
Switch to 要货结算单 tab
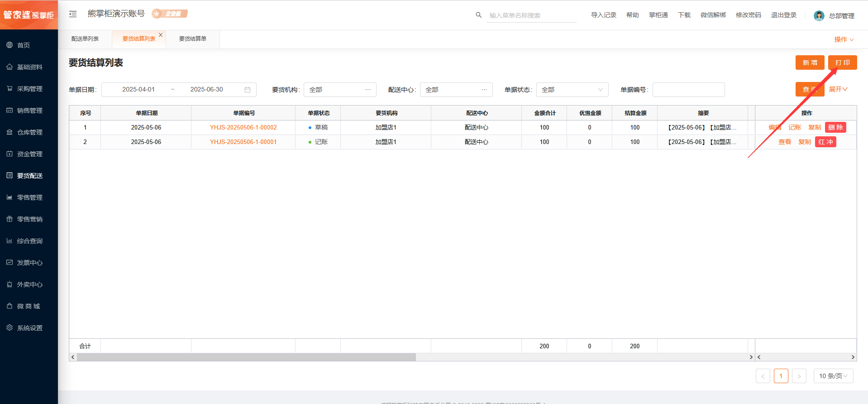(193, 39)
